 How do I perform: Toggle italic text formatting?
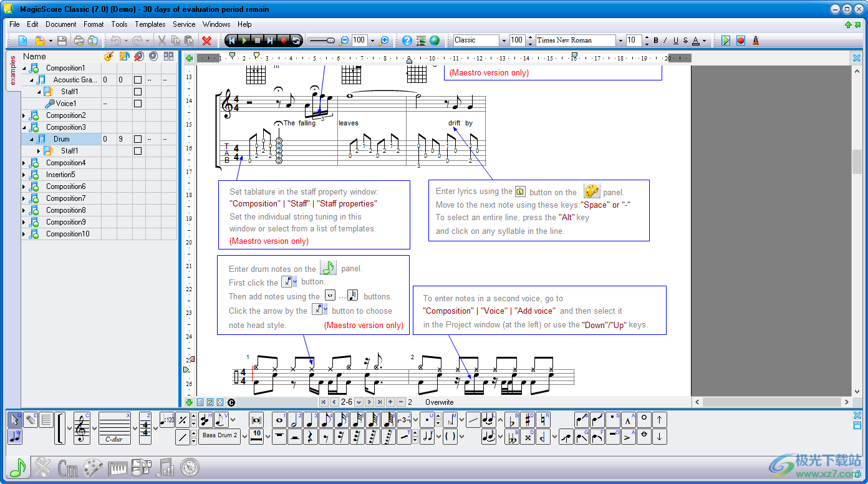[666, 41]
